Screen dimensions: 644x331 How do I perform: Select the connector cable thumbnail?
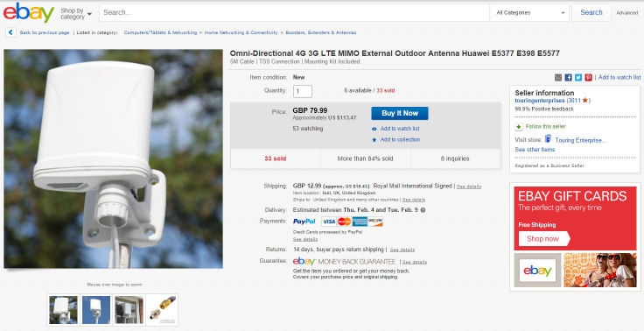pos(162,310)
